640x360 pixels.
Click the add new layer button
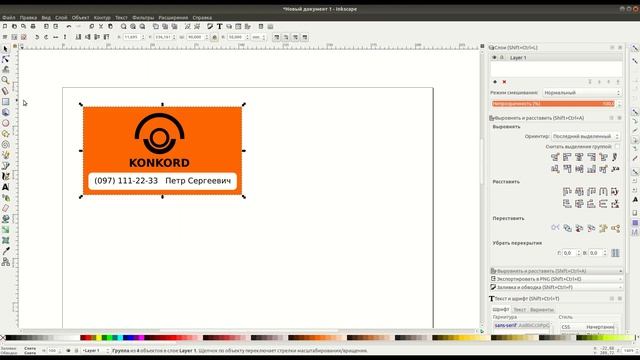pos(495,82)
